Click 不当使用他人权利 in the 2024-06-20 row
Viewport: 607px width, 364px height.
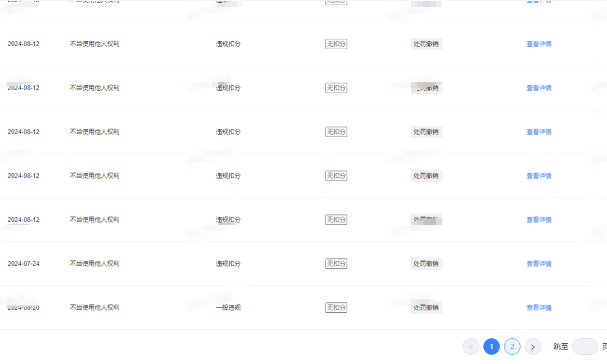(x=94, y=308)
